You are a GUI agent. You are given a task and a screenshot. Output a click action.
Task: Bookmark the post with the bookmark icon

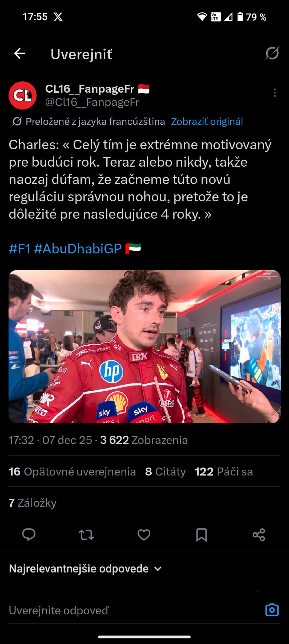coord(201,535)
